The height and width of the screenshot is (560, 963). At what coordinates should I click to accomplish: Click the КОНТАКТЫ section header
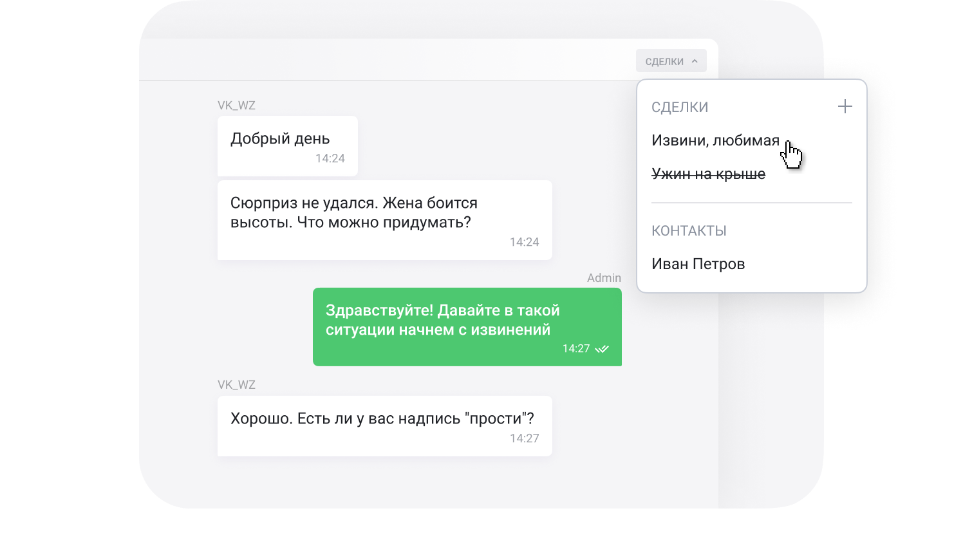(x=689, y=230)
